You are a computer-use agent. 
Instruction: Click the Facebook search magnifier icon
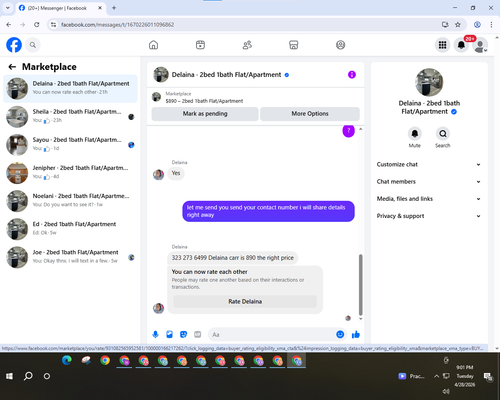point(33,45)
